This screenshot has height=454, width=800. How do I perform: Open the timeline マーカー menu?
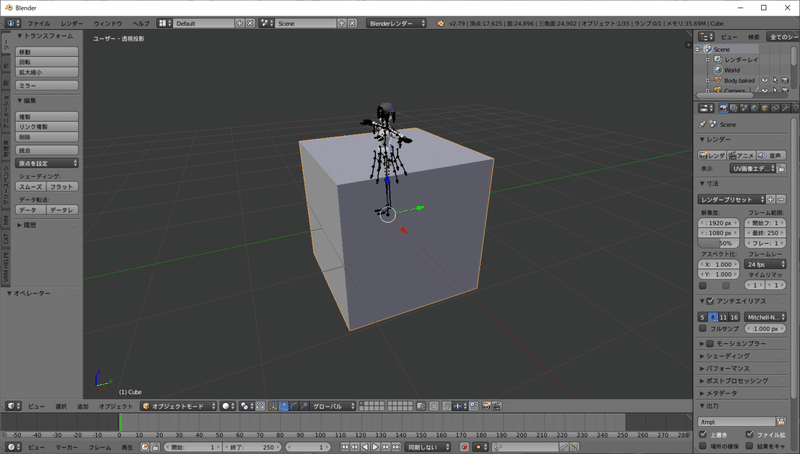(x=66, y=447)
